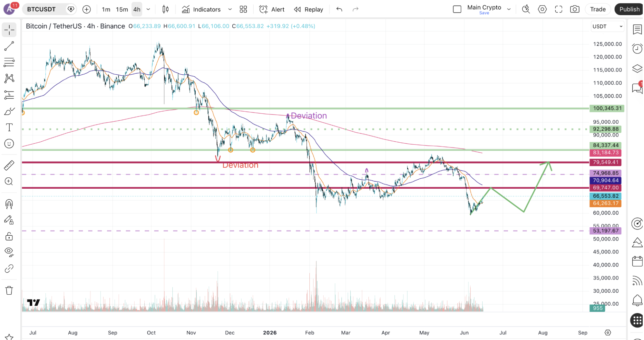Open the Fibonacci retracement tools
644x340 pixels.
(9, 62)
